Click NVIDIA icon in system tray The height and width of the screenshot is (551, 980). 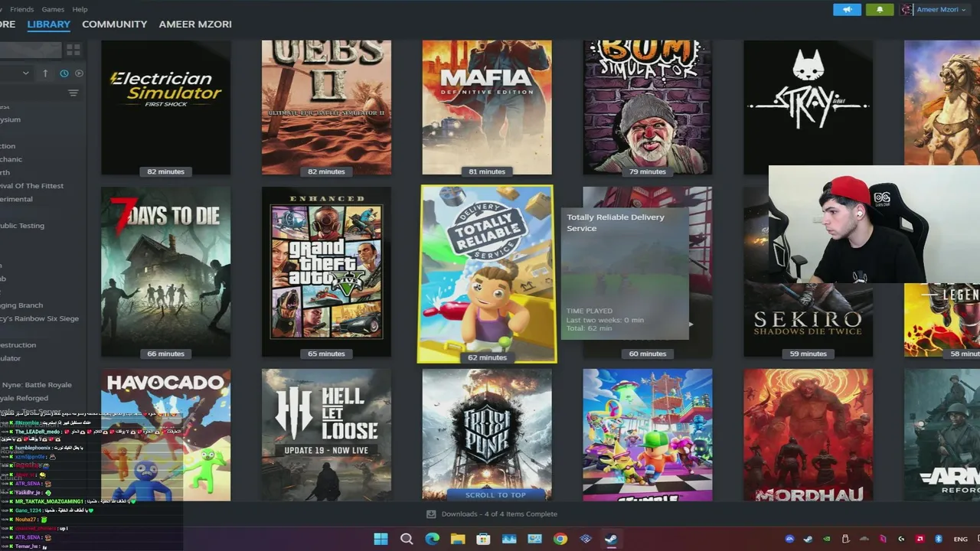[827, 539]
